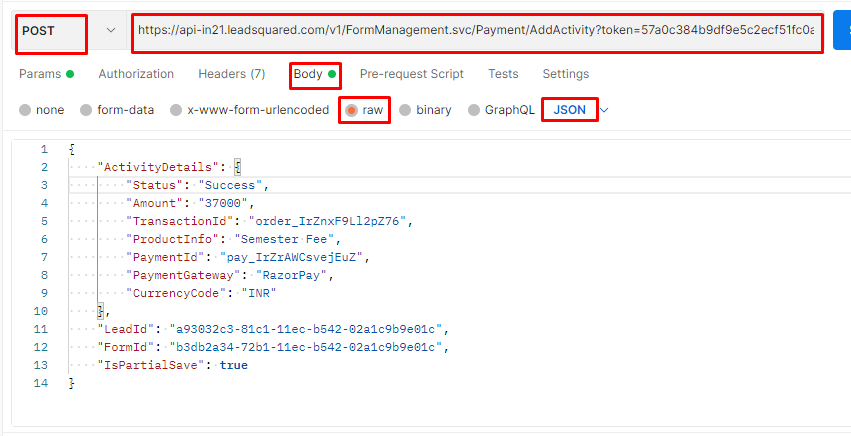Switch to the Authorization tab

pos(136,74)
